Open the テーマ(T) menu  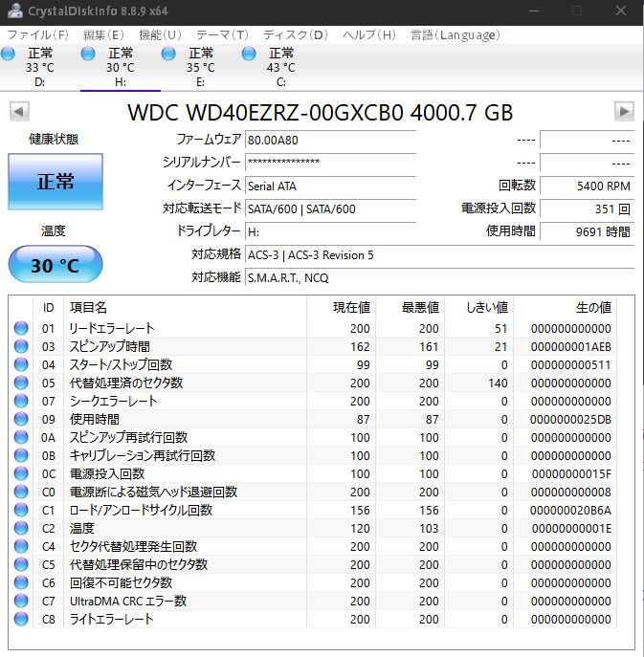[x=222, y=34]
